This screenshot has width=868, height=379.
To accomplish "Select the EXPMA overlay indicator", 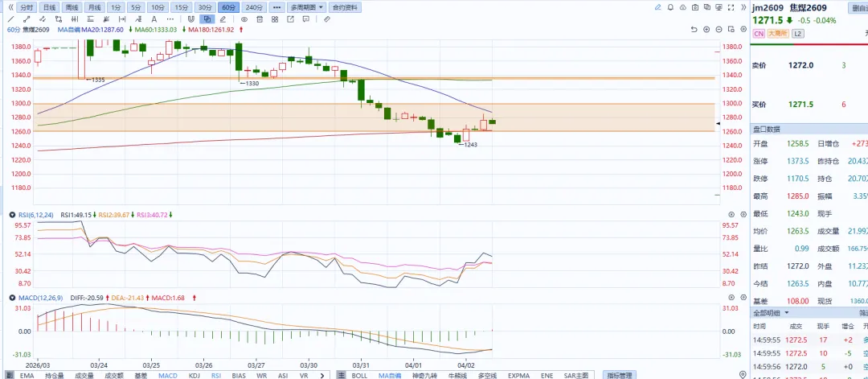I will (519, 375).
